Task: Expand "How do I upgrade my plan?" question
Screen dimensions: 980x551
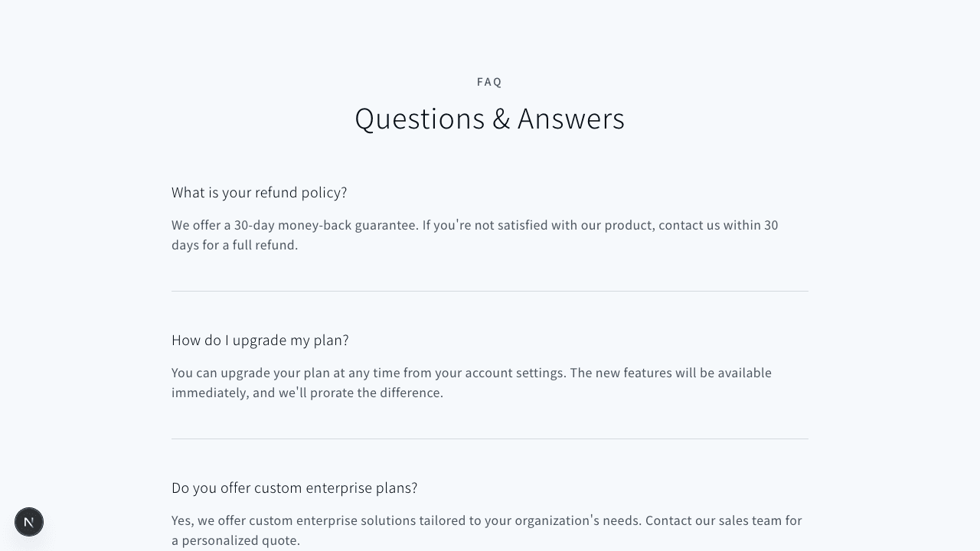Action: coord(260,341)
